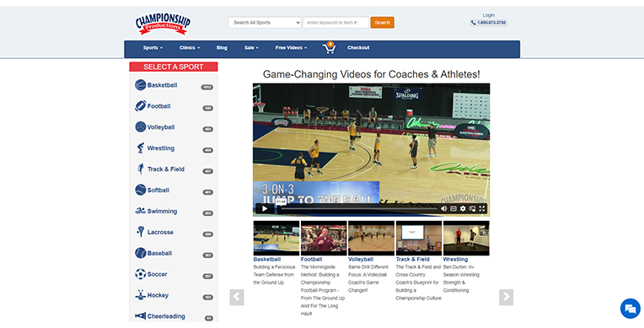The height and width of the screenshot is (328, 644).
Task: Enter fullscreen mode on video player
Action: pyautogui.click(x=482, y=209)
